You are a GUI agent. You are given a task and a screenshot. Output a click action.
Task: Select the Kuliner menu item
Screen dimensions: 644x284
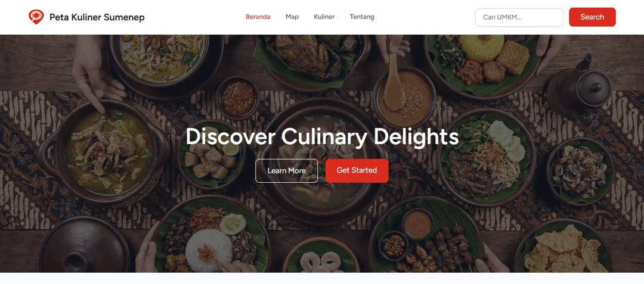click(x=324, y=17)
